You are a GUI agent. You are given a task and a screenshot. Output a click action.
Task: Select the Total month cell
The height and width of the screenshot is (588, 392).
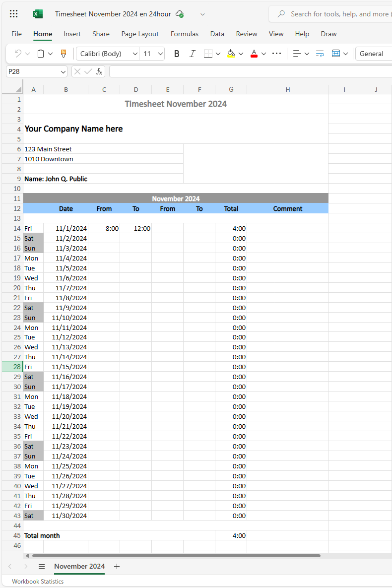tap(119, 535)
